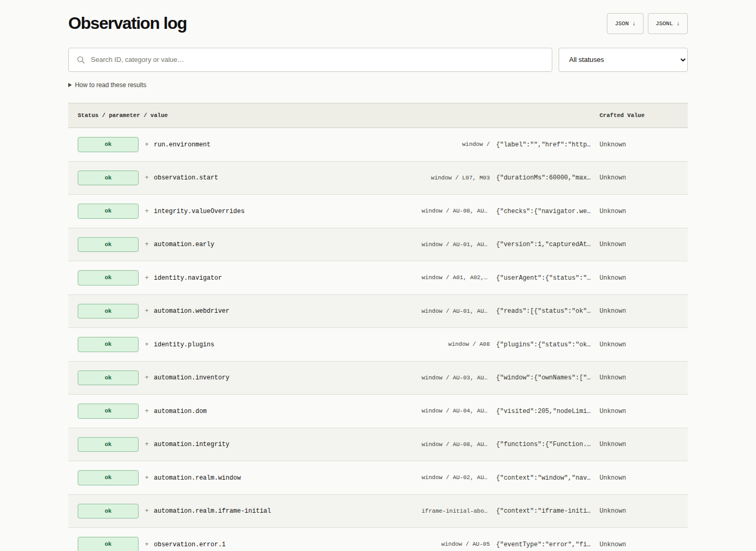Open the All statuses filter dropdown

tap(623, 60)
